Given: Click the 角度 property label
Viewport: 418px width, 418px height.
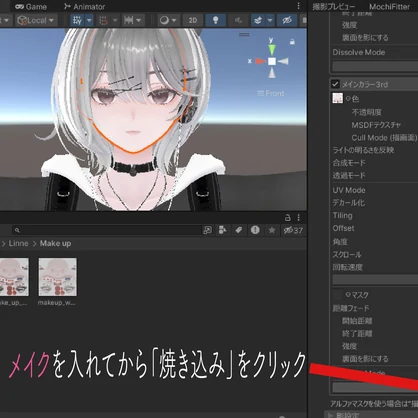Looking at the screenshot, I should (x=340, y=242).
